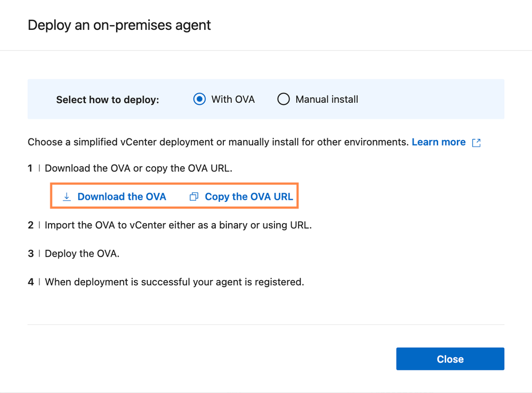
Task: Click the vCenter deployment description sentence
Action: pos(219,142)
